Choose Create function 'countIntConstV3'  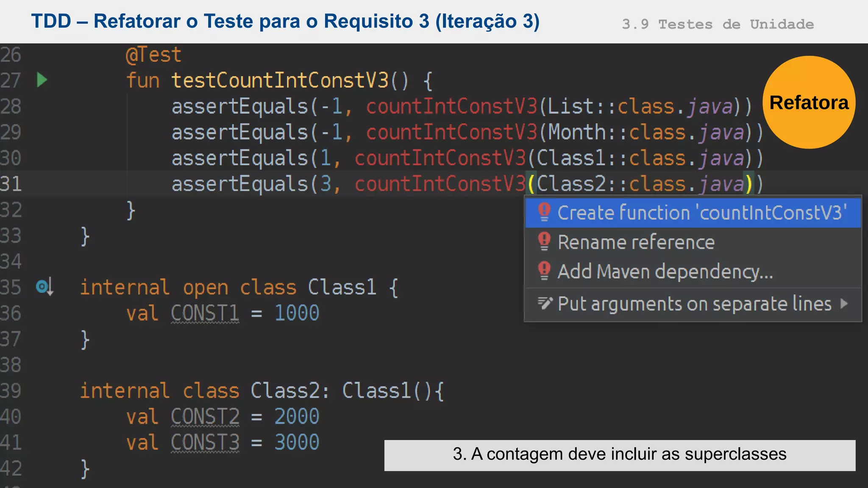(693, 213)
